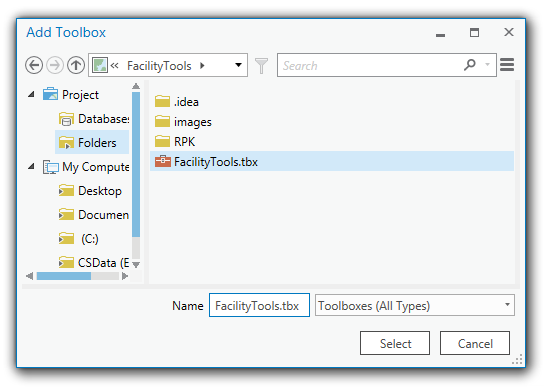Collapse the My Computer node
Viewport: 552px width, 390px height.
(x=32, y=166)
